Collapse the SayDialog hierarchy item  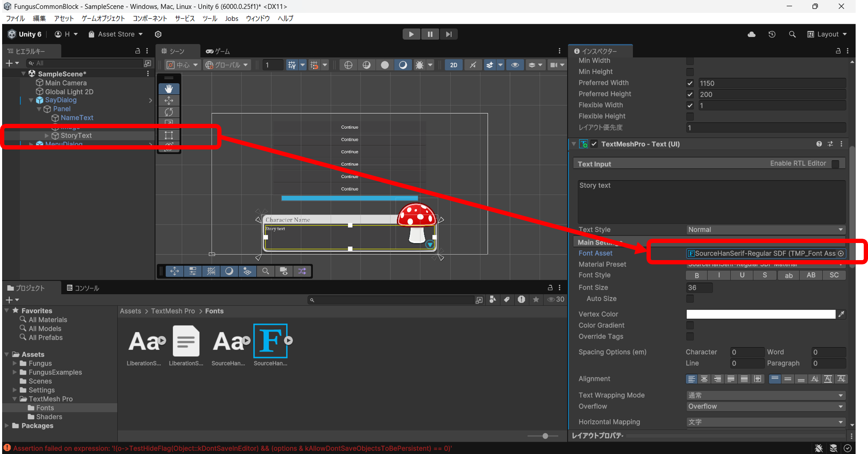coord(30,100)
